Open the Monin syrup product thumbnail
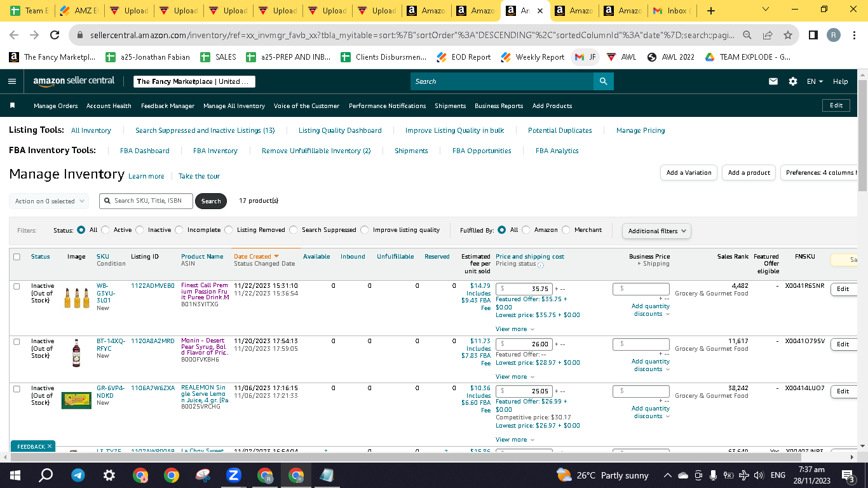 [76, 353]
